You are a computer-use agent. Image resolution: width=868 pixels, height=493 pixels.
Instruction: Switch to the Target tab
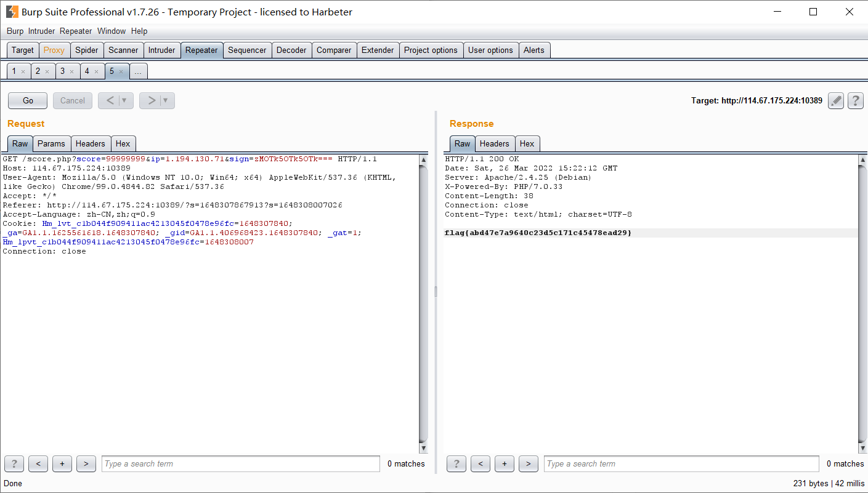(x=23, y=50)
